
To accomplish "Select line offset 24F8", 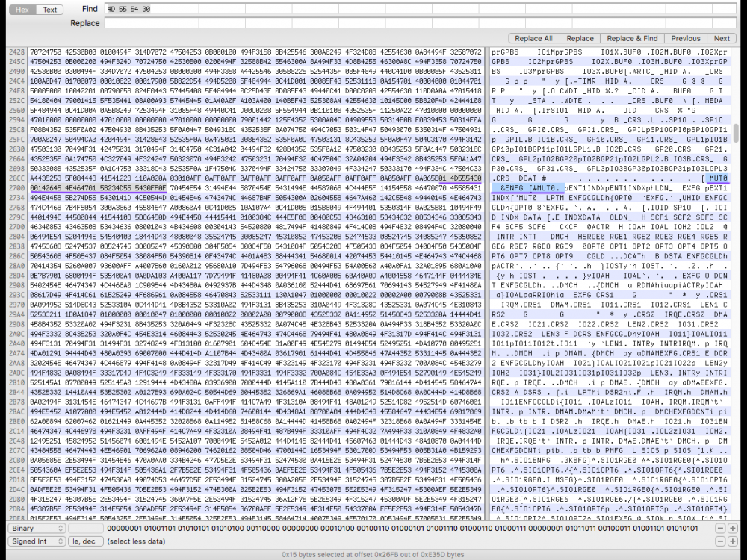I will point(16,90).
